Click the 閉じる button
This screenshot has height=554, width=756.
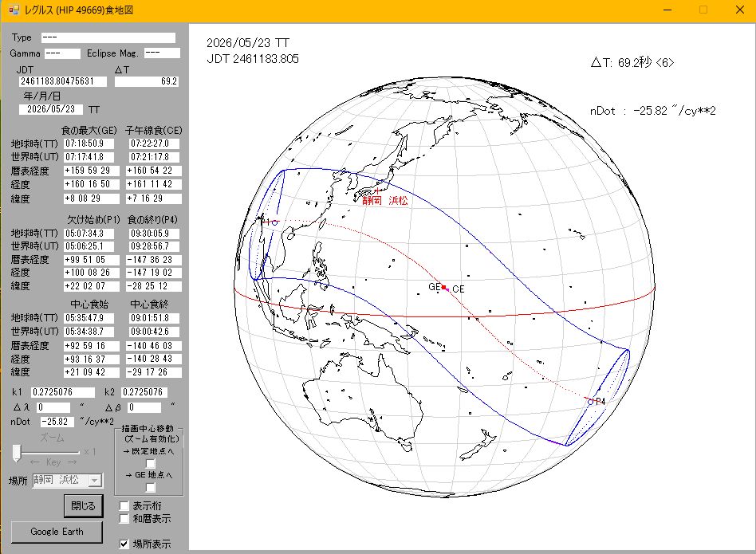pos(84,506)
